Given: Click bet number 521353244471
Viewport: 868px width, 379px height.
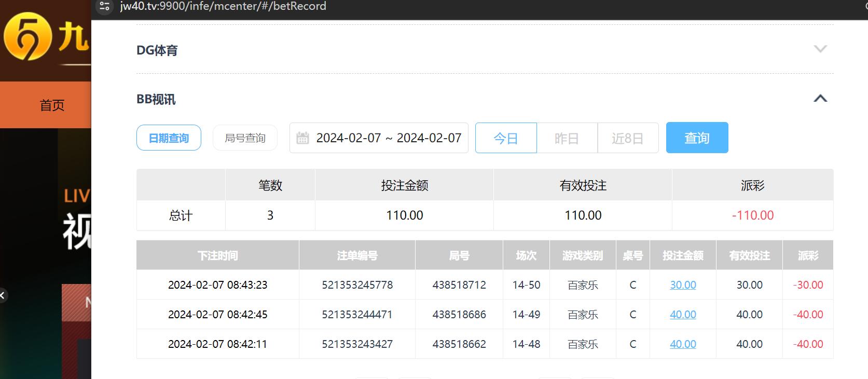Looking at the screenshot, I should (357, 315).
